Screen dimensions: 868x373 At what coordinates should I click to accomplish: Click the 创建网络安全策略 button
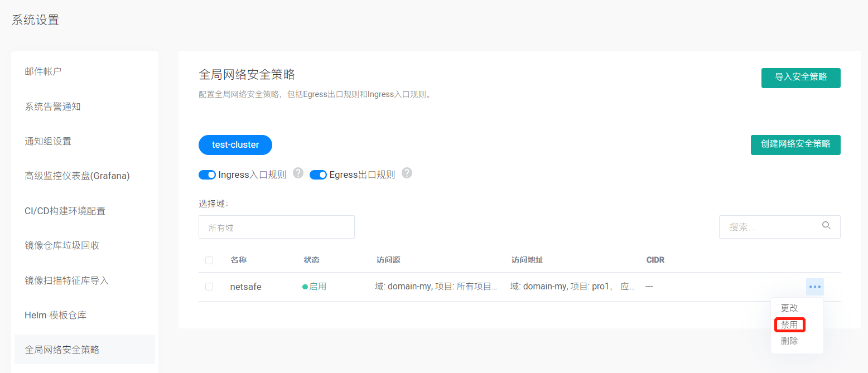795,144
